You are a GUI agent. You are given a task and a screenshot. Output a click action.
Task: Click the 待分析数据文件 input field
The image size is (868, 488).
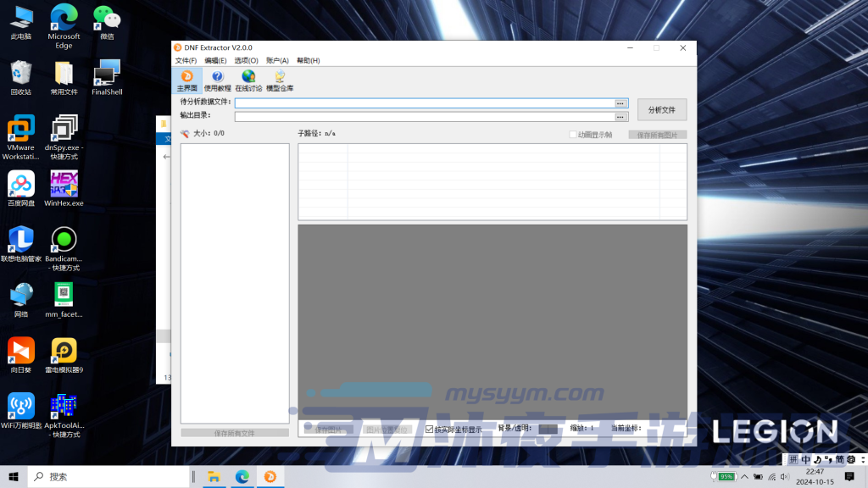tap(424, 103)
